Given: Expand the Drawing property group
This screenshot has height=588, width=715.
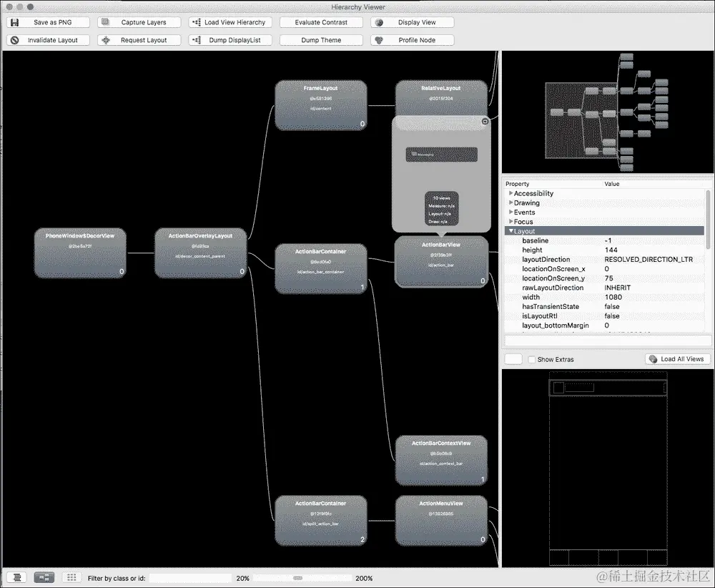Looking at the screenshot, I should (511, 202).
